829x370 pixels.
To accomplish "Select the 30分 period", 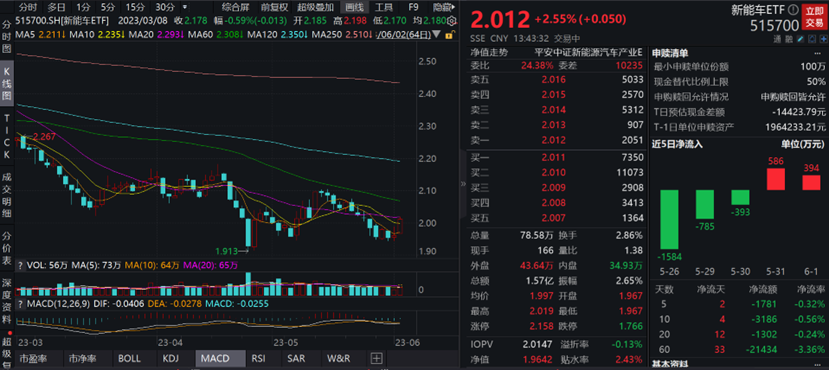I will pos(164,7).
